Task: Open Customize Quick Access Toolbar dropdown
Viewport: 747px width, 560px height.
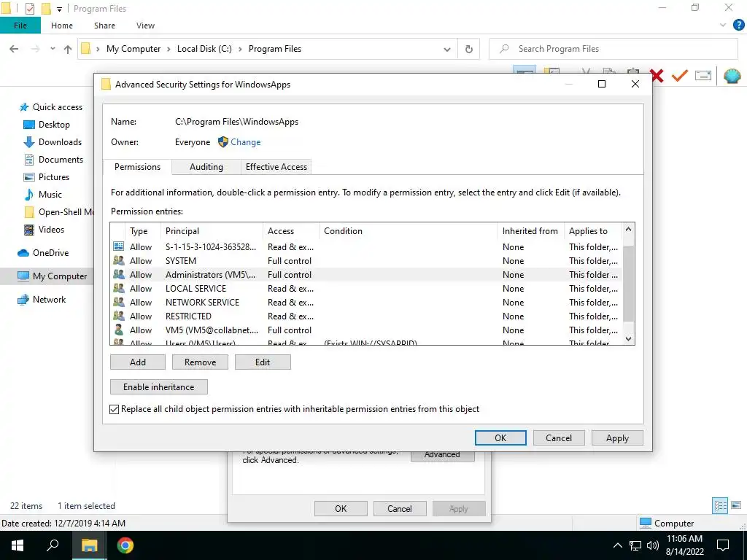Action: (x=60, y=9)
